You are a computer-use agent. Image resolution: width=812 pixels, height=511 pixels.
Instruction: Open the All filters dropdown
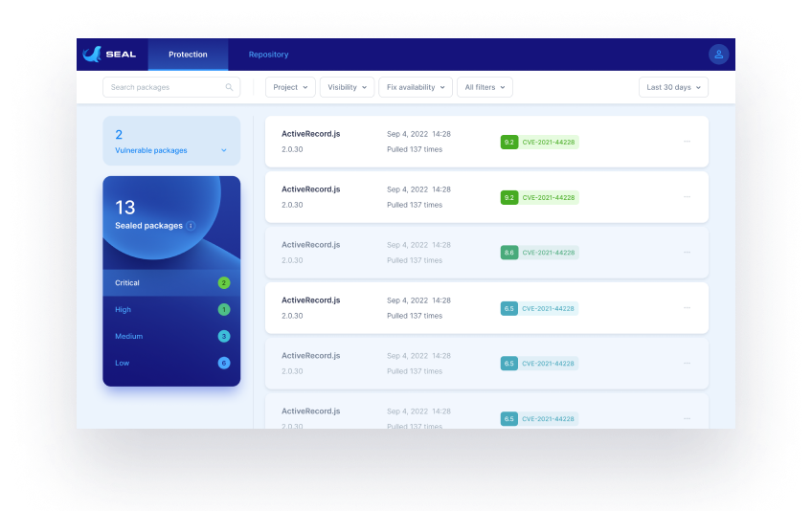point(485,87)
